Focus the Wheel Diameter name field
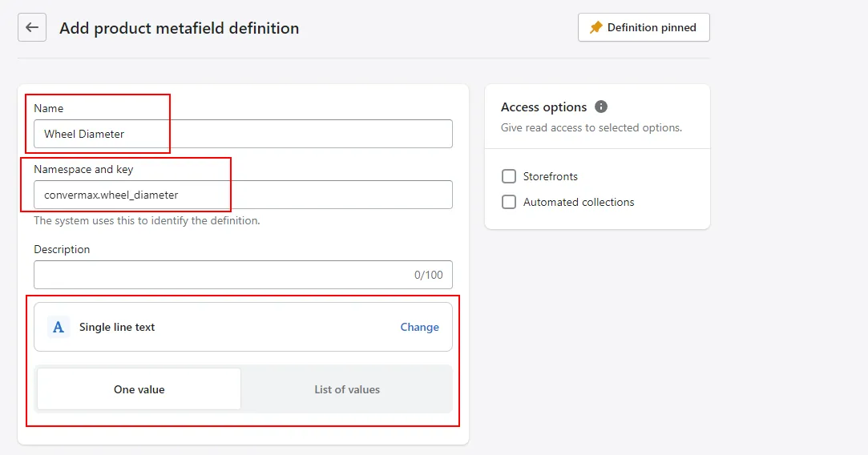 (x=243, y=134)
